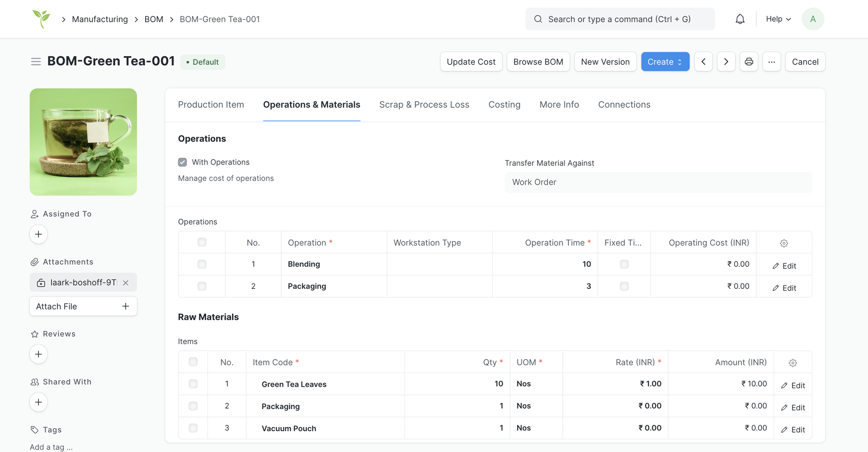Image resolution: width=868 pixels, height=452 pixels.
Task: Edit the Packaging operation row
Action: [784, 288]
